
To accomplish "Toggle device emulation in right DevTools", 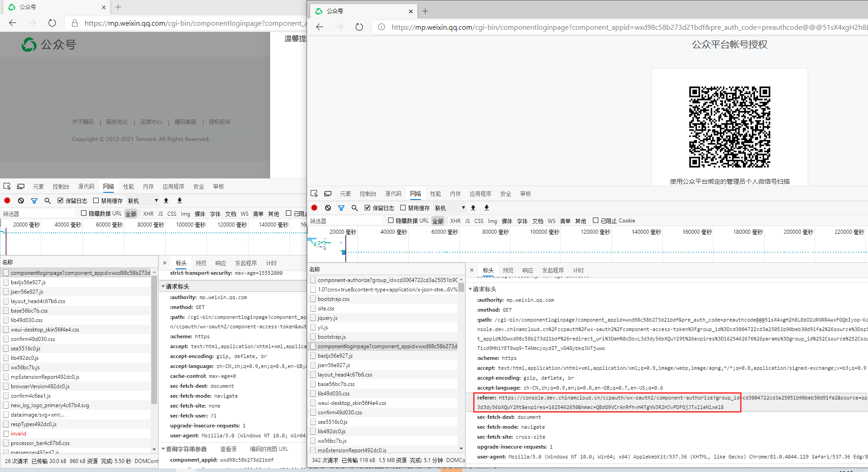I will [328, 194].
